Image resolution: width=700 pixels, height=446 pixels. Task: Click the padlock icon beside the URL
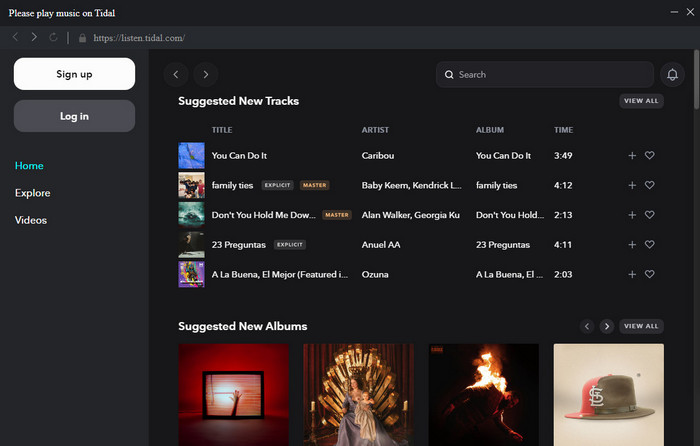pos(82,38)
